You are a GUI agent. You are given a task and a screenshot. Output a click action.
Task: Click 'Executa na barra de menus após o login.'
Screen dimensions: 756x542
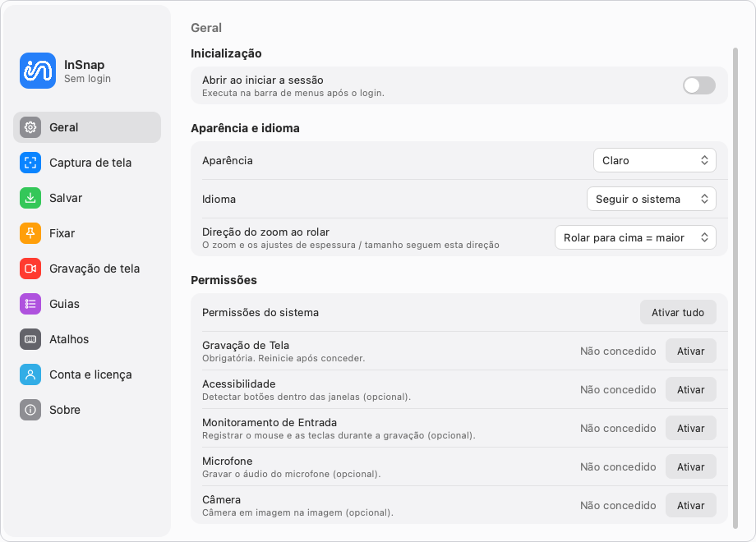pyautogui.click(x=293, y=93)
